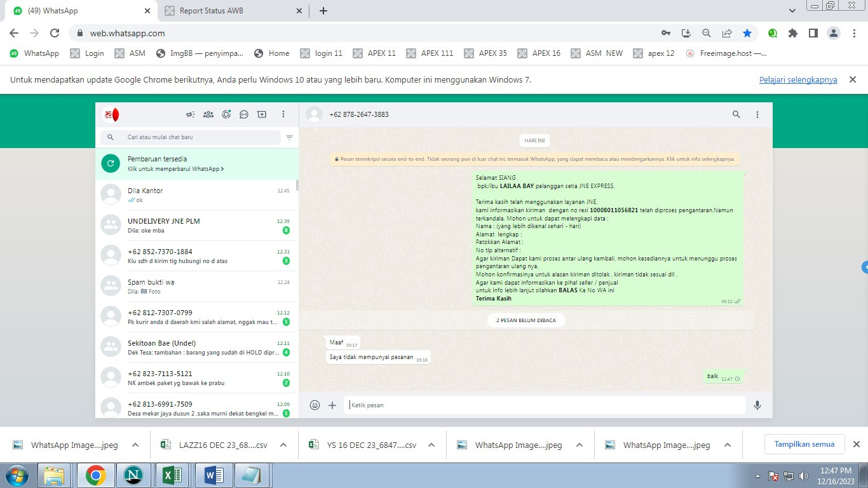
Task: Open the emoji picker in message bar
Action: click(315, 405)
